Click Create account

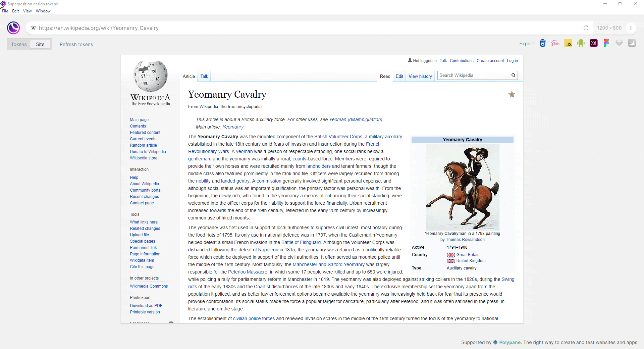pos(490,61)
